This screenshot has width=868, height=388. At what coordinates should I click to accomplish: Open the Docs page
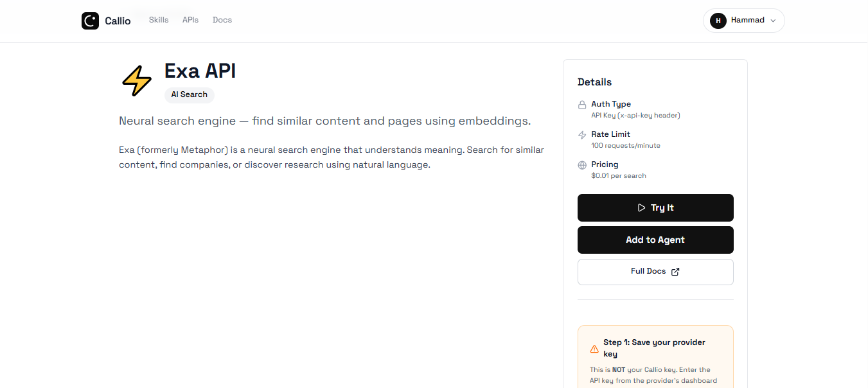(x=222, y=19)
